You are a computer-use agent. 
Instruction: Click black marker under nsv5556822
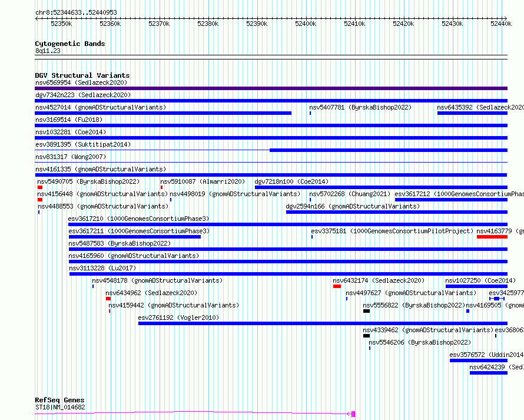(367, 311)
